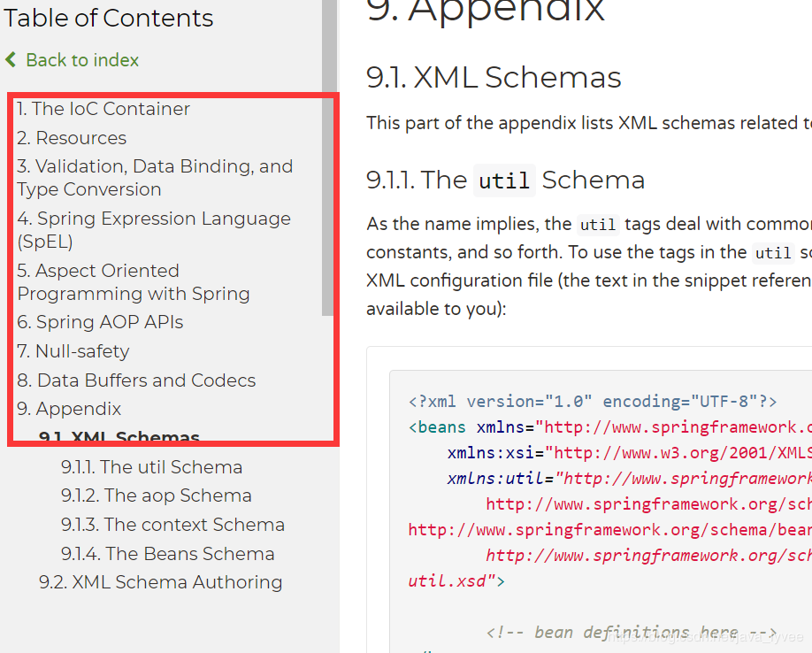Click the green back chevron icon
Image resolution: width=812 pixels, height=653 pixels.
coord(11,59)
